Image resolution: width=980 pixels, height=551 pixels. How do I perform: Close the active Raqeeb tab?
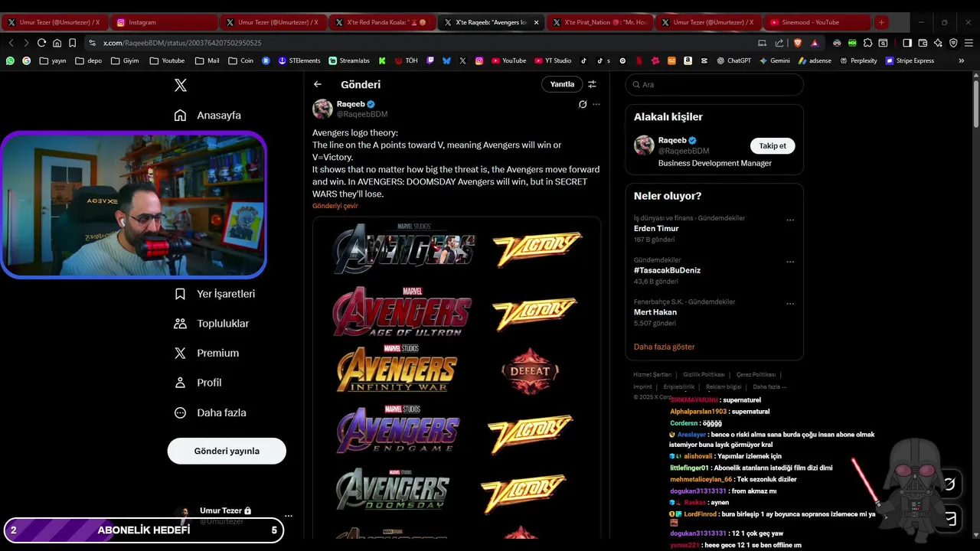tap(536, 22)
